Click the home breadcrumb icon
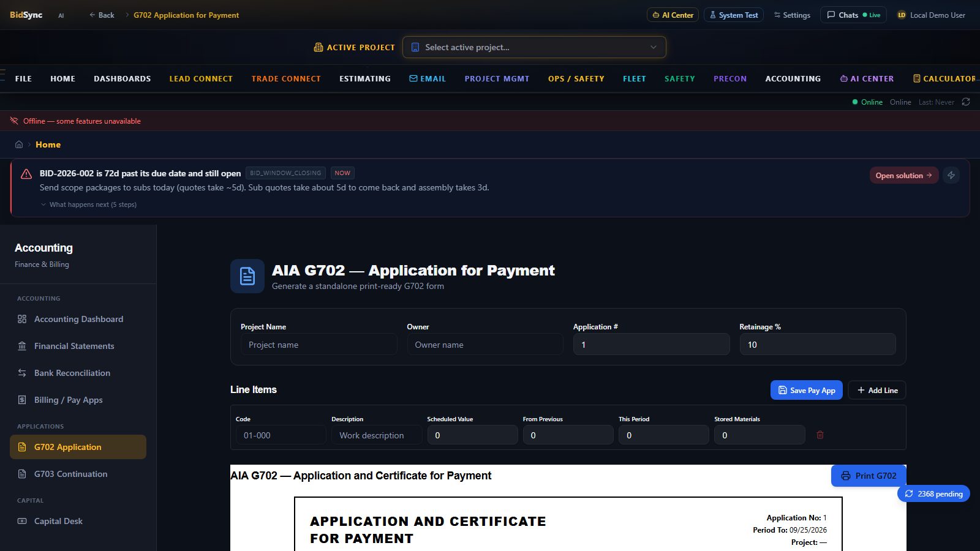Image resolution: width=980 pixels, height=551 pixels. (x=19, y=144)
